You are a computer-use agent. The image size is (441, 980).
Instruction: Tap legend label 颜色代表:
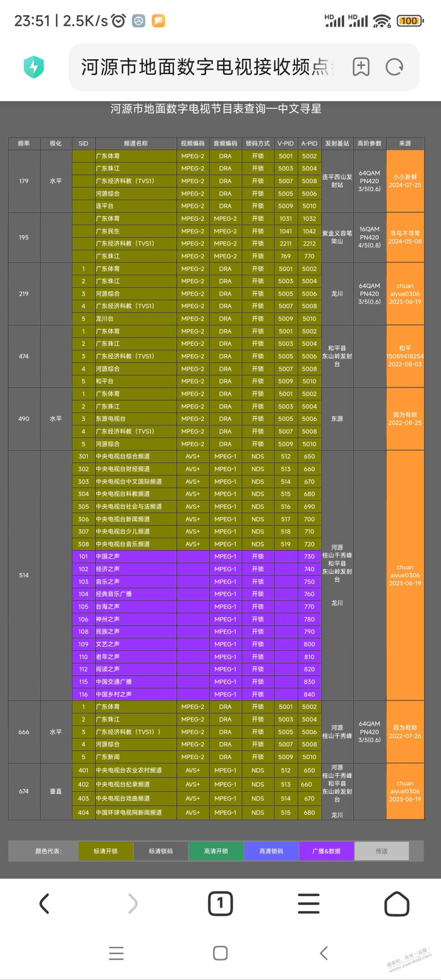[x=49, y=851]
